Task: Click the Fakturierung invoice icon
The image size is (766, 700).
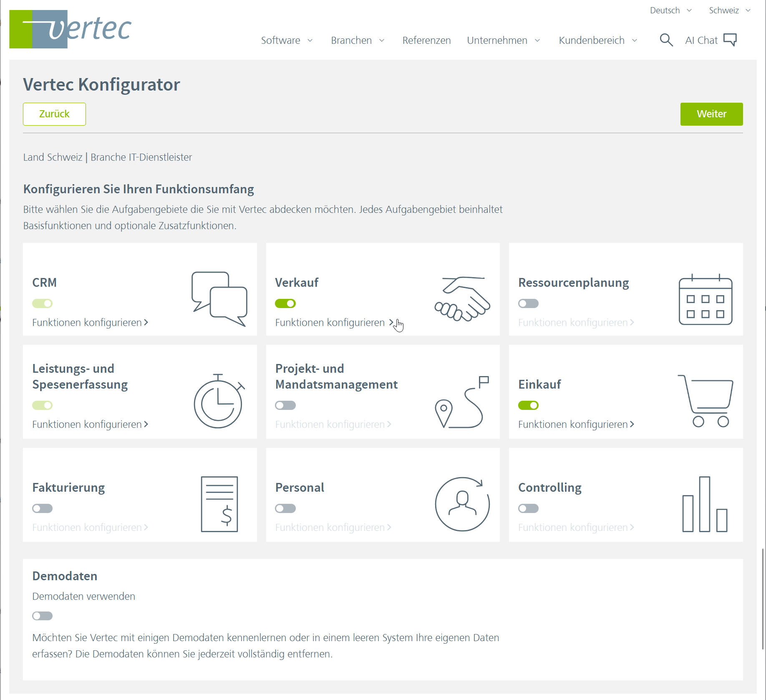Action: 219,504
